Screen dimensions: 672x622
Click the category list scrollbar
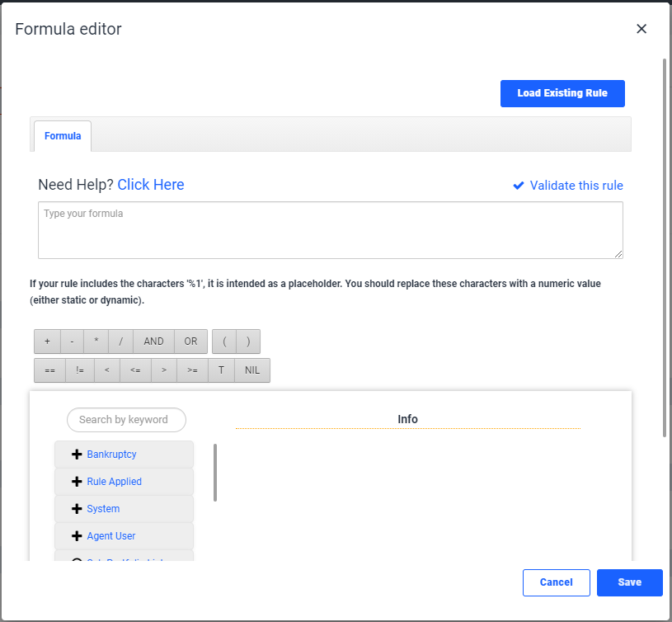coord(215,473)
